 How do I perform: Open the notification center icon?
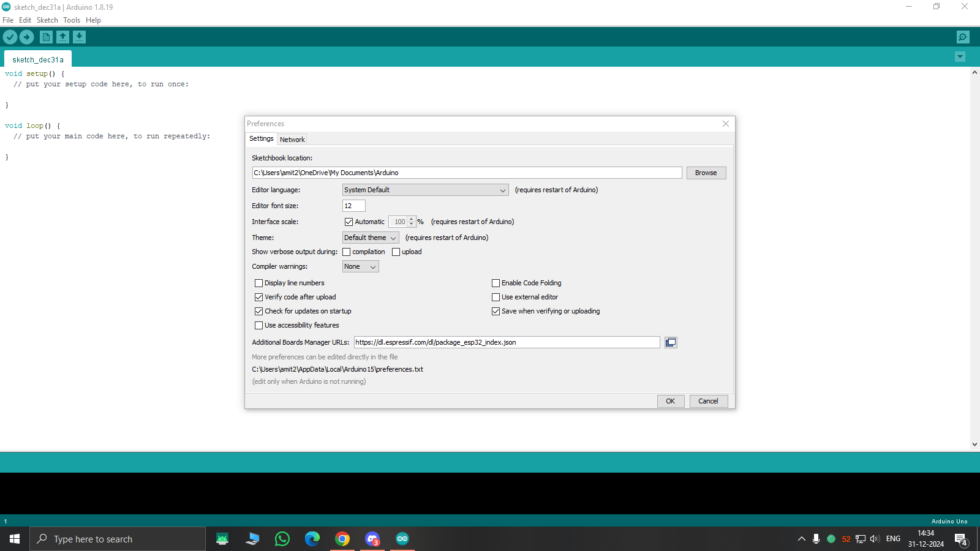point(960,539)
